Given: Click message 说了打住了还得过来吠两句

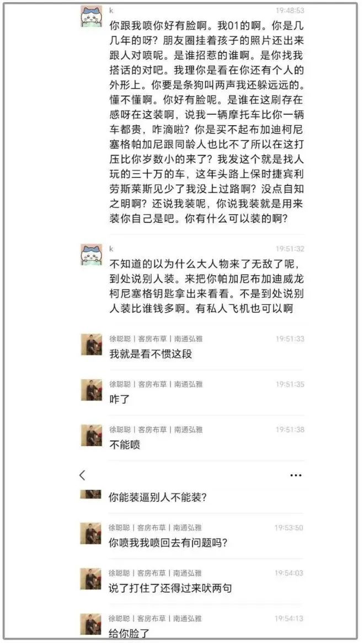Looking at the screenshot, I should pos(170,588).
